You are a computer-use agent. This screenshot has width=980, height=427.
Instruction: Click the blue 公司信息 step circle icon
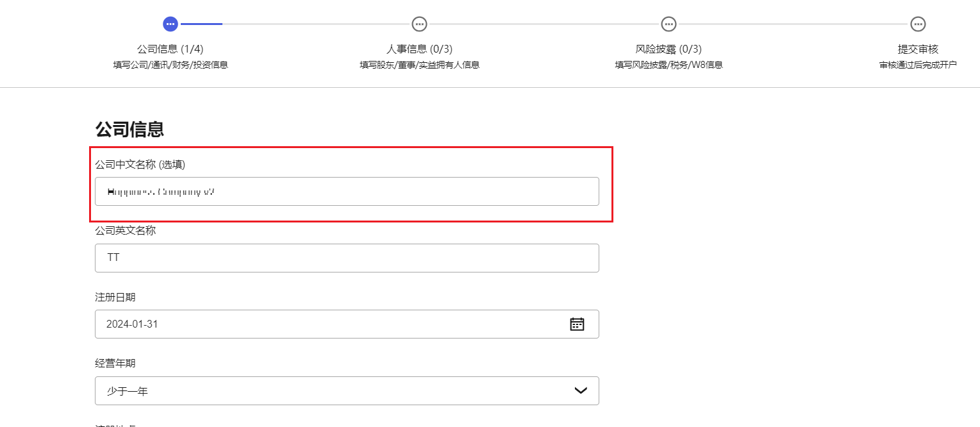(x=170, y=24)
